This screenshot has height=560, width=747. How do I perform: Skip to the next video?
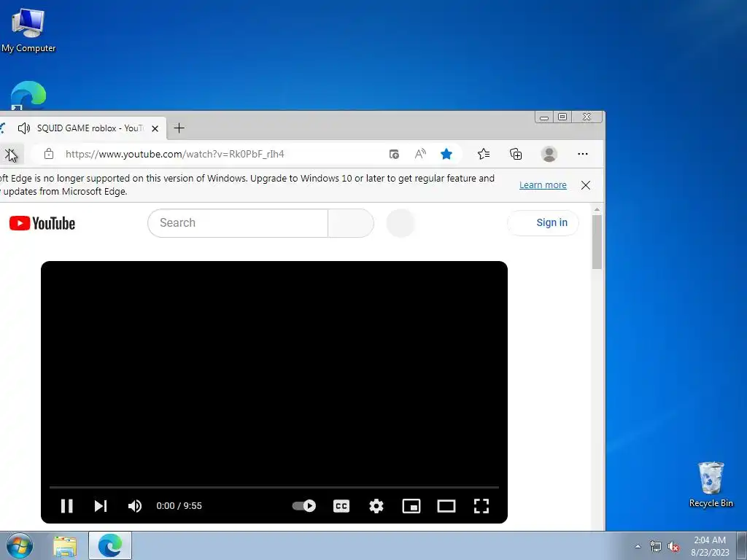coord(101,506)
